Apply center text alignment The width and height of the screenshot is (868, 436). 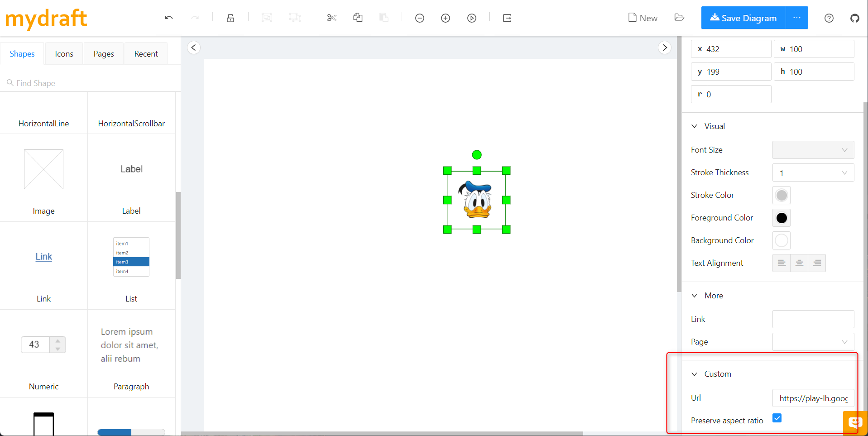tap(799, 263)
